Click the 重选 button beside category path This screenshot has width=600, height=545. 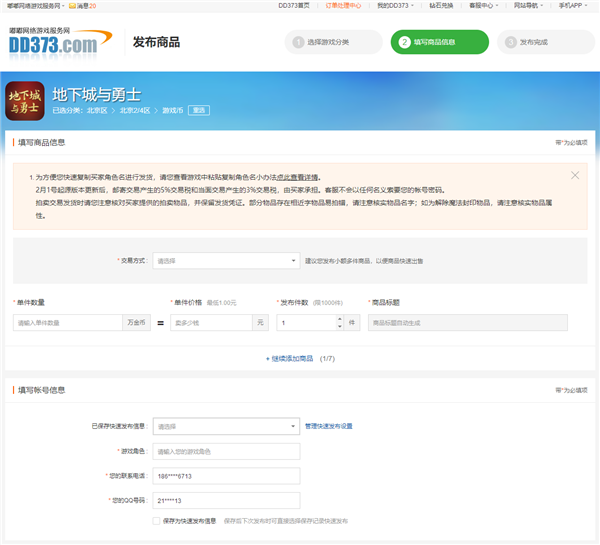pyautogui.click(x=199, y=111)
